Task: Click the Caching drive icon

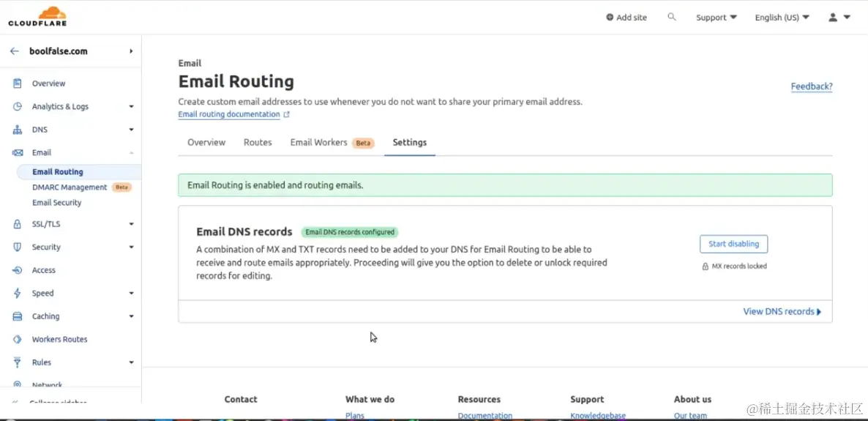Action: point(17,316)
